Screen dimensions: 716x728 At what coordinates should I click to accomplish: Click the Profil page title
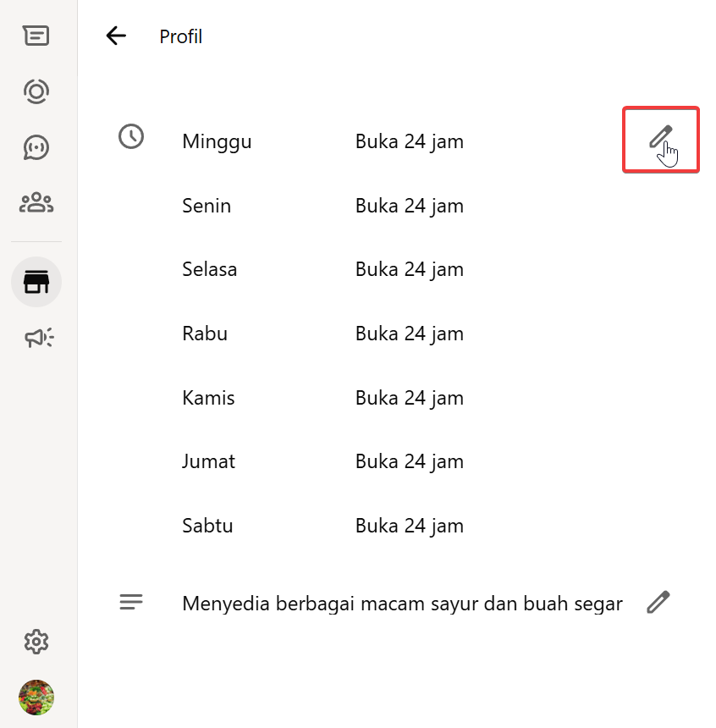click(181, 36)
